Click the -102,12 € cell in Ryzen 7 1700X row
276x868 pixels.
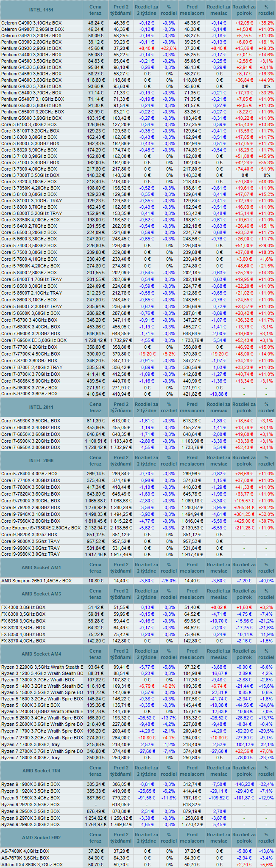coord(244,744)
